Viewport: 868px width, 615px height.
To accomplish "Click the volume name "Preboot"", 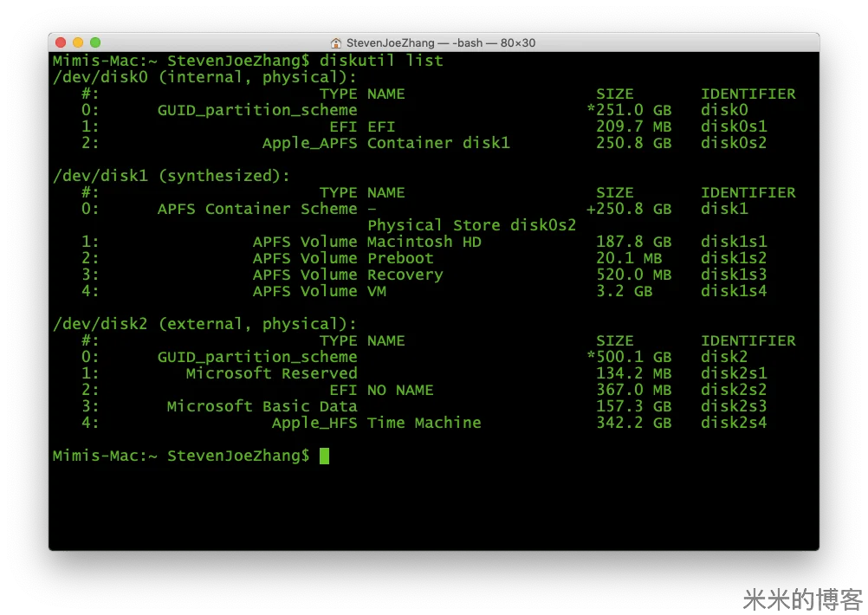I will tap(400, 258).
